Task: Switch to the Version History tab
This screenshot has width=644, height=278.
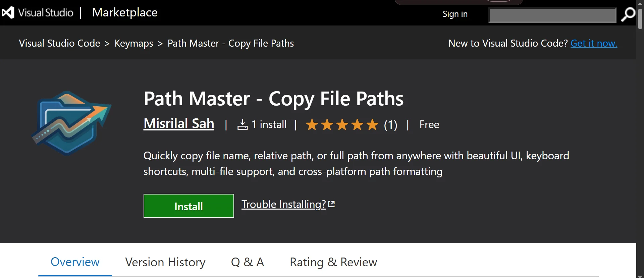Action: click(165, 262)
